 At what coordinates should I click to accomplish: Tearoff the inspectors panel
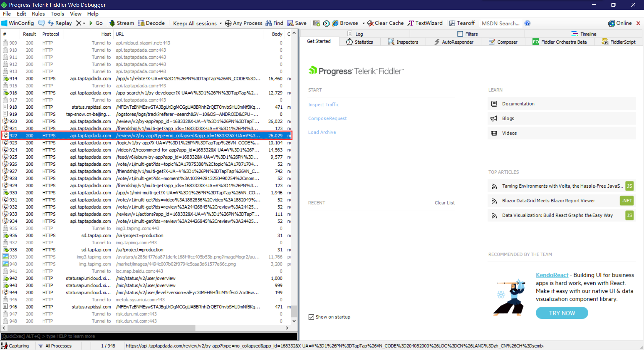462,23
